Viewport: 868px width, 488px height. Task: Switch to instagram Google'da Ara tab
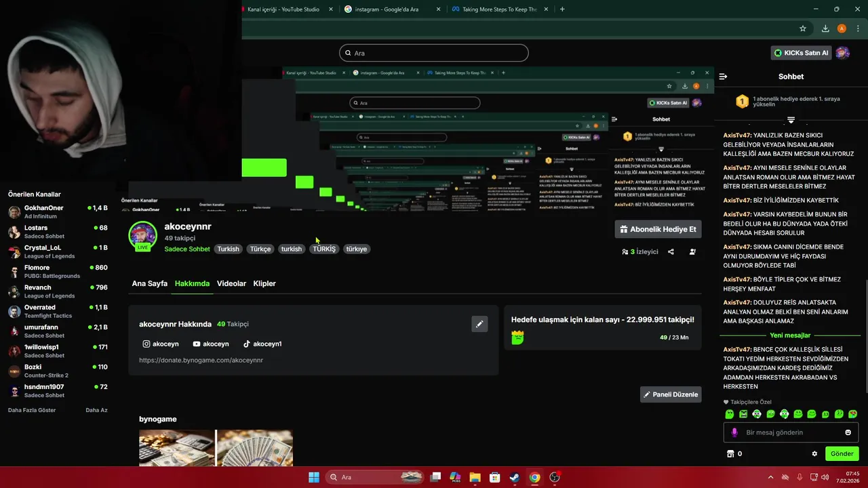(x=391, y=9)
